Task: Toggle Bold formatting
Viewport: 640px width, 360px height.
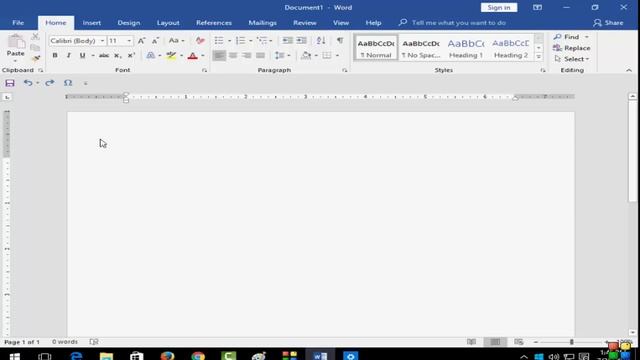Action: [x=55, y=56]
